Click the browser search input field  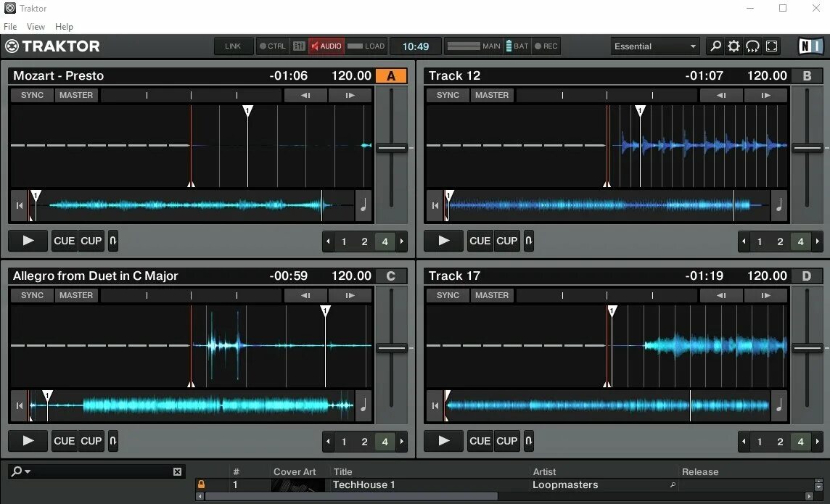coord(101,472)
